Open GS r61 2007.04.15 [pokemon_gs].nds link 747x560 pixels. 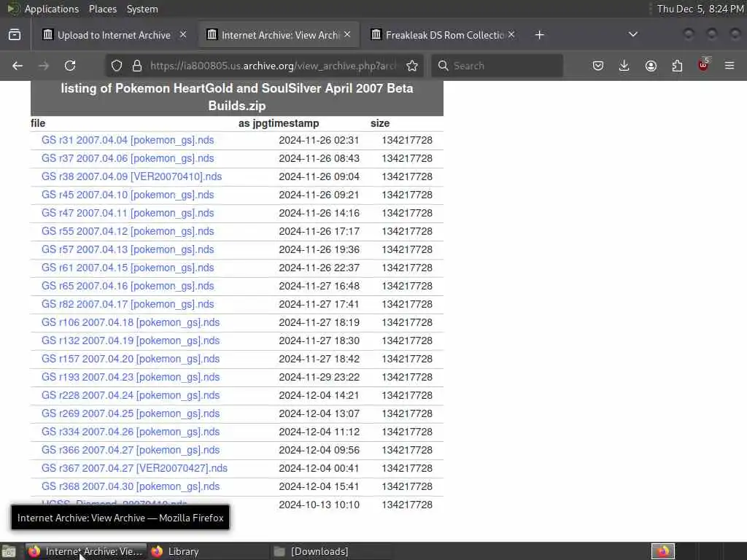coord(128,268)
